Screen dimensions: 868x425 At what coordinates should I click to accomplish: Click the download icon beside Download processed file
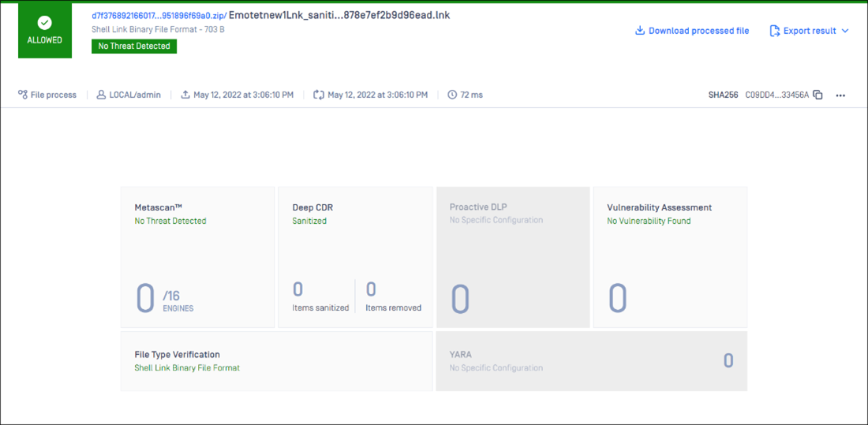pyautogui.click(x=640, y=31)
